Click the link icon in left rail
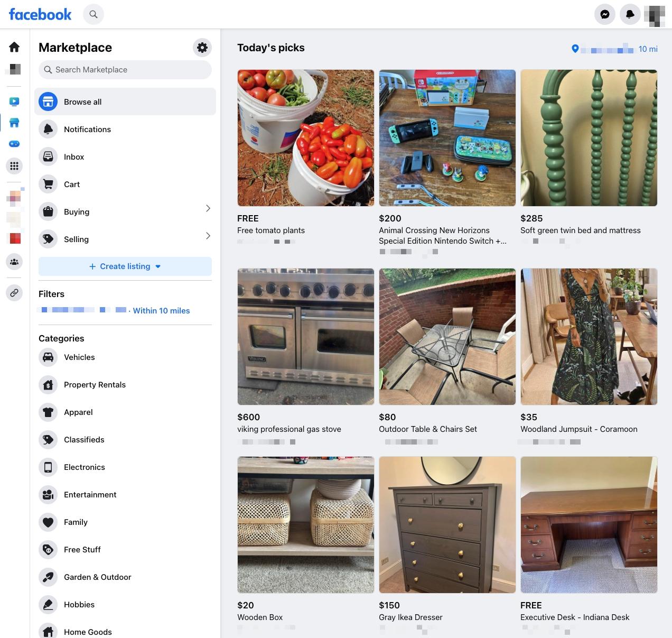Screen dimensions: 672x638 tap(14, 292)
